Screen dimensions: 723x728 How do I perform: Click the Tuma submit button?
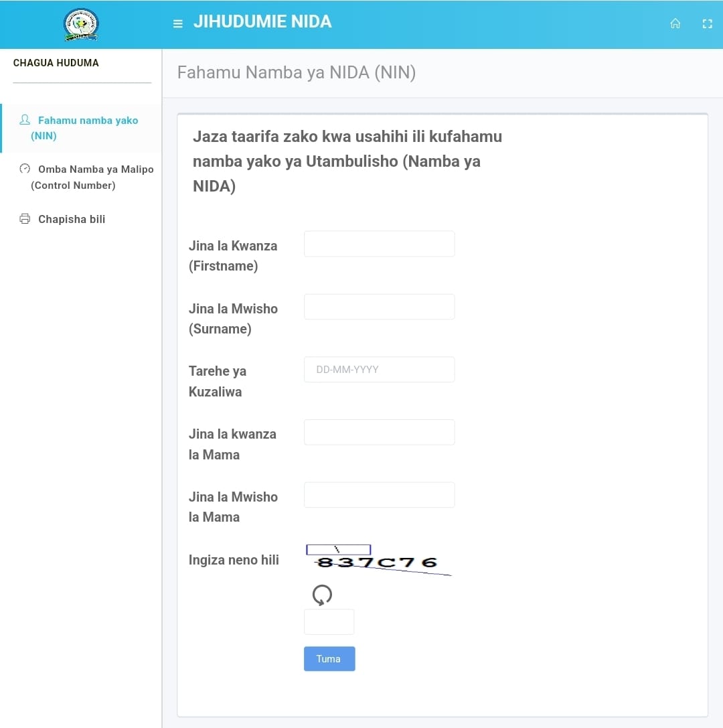coord(329,658)
